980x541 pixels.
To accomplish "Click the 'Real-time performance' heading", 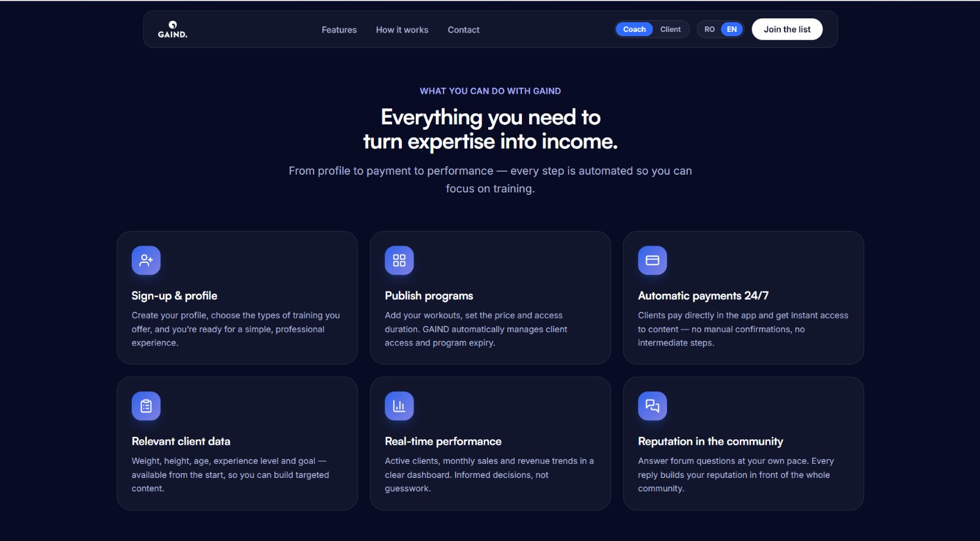I will coord(443,441).
